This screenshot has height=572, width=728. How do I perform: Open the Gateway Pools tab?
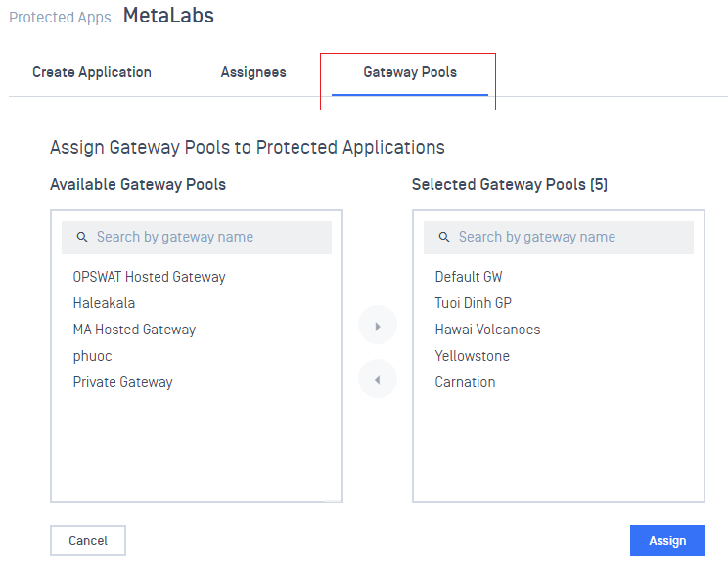pyautogui.click(x=410, y=72)
